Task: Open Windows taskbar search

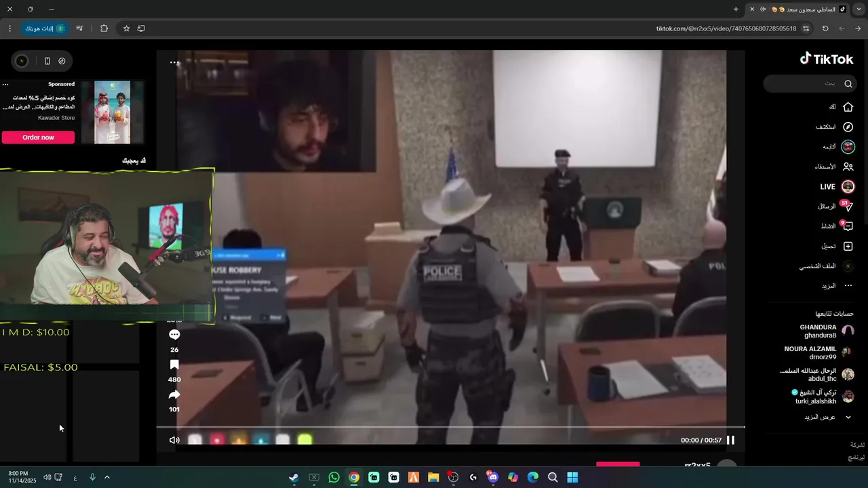Action: point(553,478)
